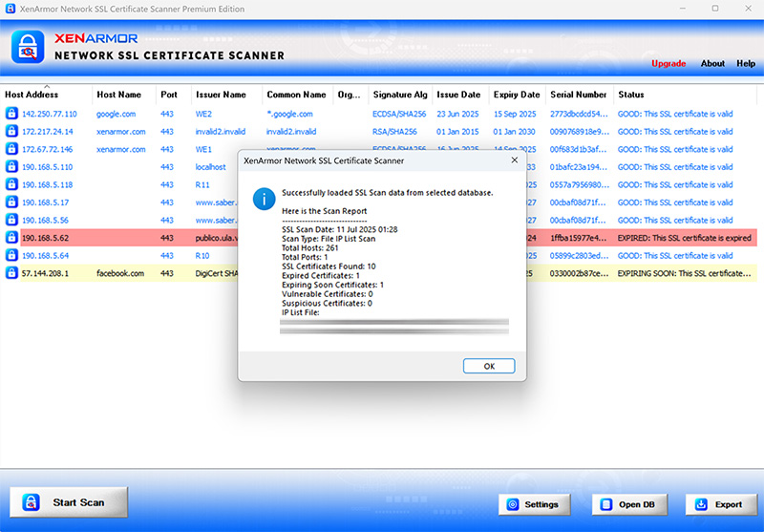Close the scan report dialog
This screenshot has width=764, height=532.
point(514,160)
